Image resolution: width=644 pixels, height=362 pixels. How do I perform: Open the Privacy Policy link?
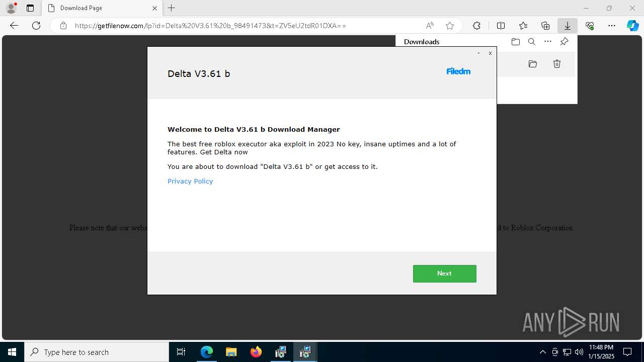click(x=190, y=181)
